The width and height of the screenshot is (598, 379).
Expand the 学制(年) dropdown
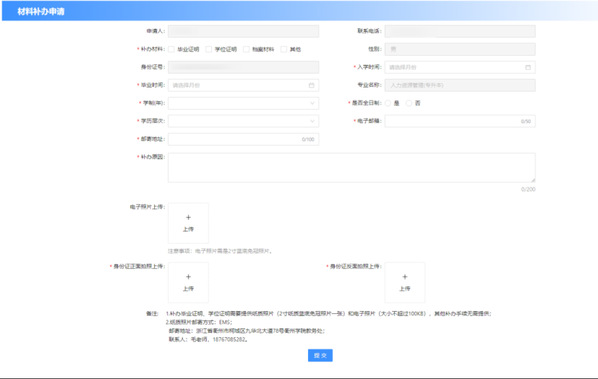243,103
